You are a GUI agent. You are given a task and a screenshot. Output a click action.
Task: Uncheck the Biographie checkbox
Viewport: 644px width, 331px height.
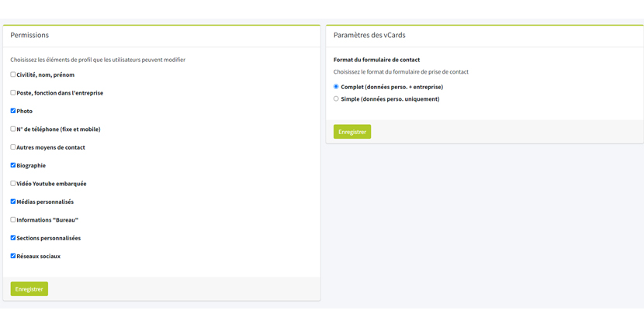pos(13,165)
